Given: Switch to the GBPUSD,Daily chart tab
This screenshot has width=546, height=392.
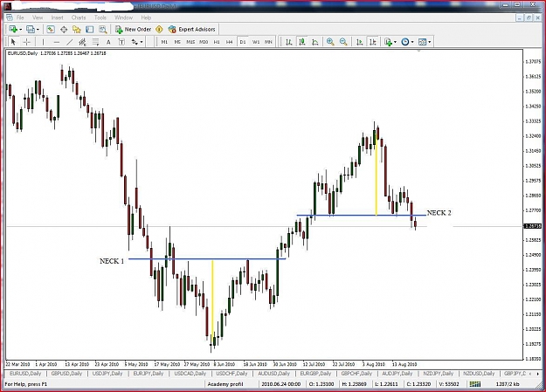Looking at the screenshot, I should (66, 374).
